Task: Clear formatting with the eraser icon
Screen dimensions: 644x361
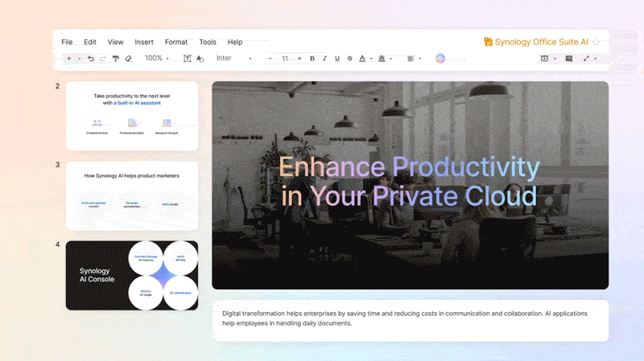Action: pyautogui.click(x=129, y=59)
